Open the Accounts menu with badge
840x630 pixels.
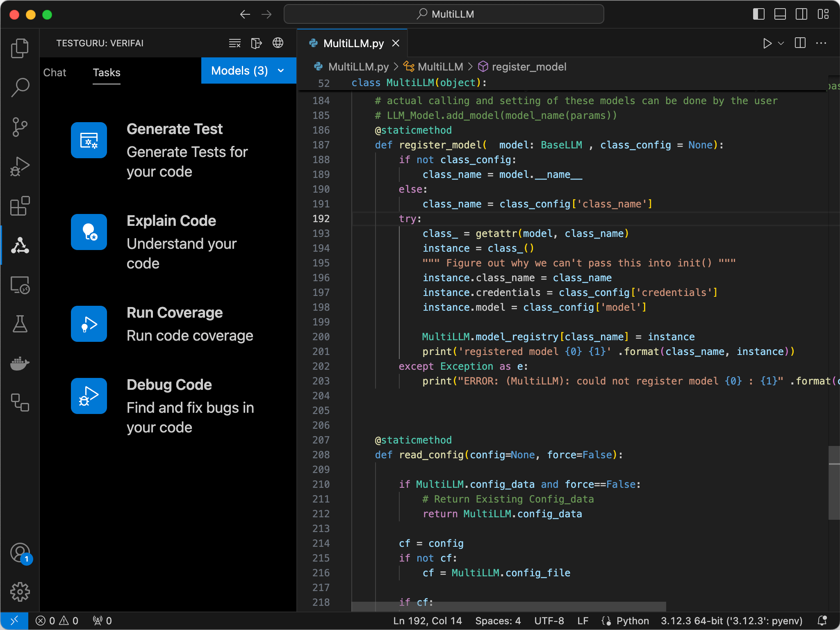(x=20, y=553)
